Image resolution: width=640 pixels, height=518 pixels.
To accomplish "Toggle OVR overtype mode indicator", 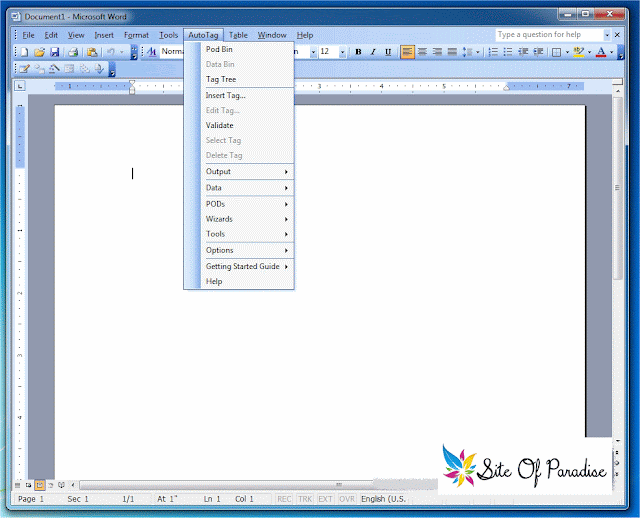I will click(x=347, y=499).
